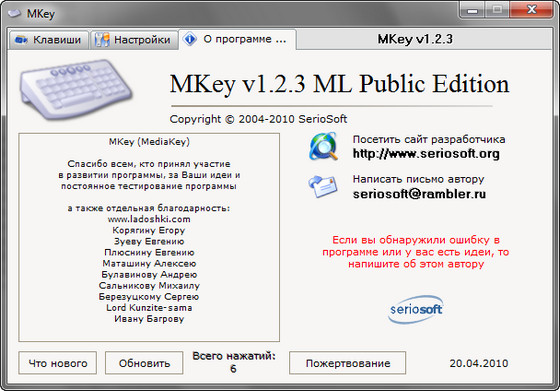Click the envelope mail icon
The height and width of the screenshot is (391, 560).
click(x=323, y=186)
